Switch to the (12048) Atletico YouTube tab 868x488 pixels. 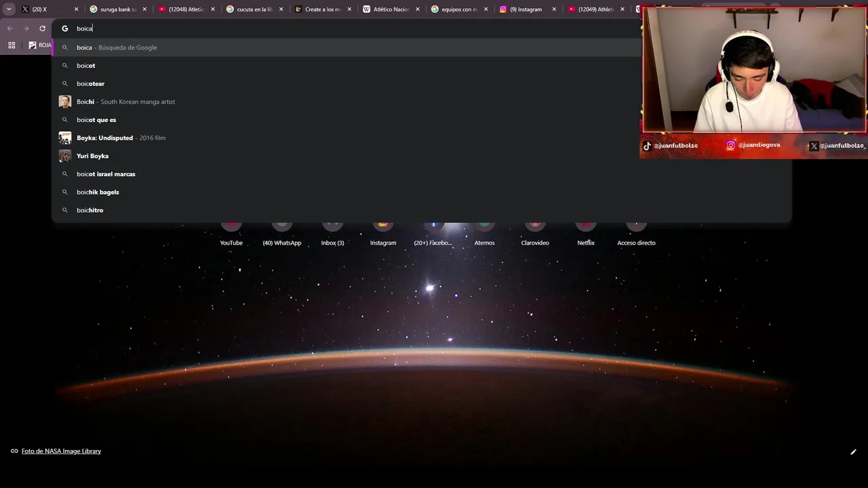click(x=187, y=9)
